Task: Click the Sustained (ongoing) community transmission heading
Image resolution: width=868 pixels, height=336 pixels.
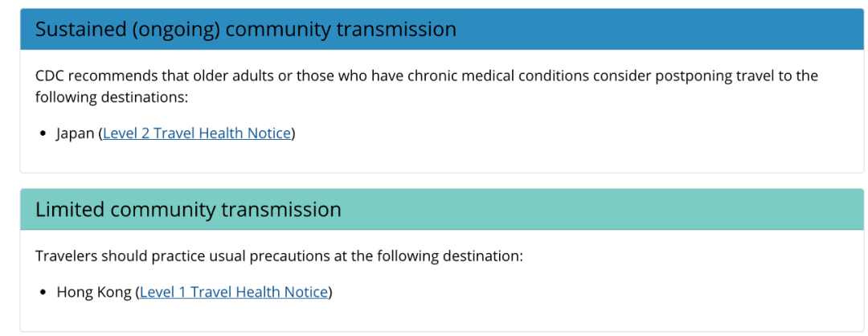Action: [x=246, y=30]
